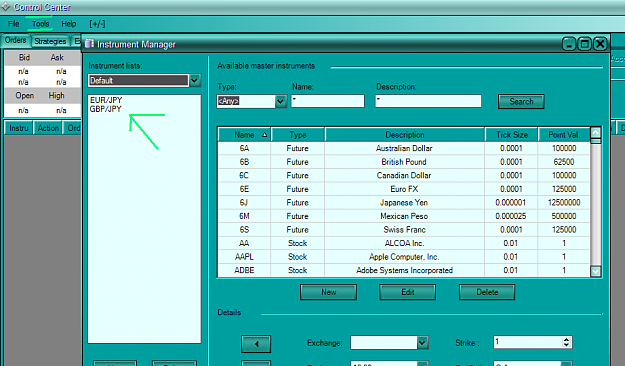Click the Name filter input field

[328, 101]
